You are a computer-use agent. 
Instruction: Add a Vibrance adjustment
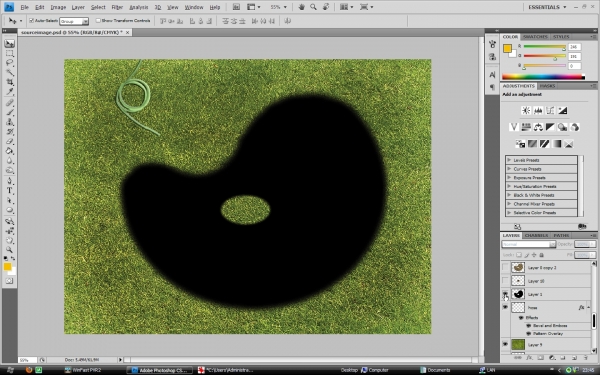514,127
